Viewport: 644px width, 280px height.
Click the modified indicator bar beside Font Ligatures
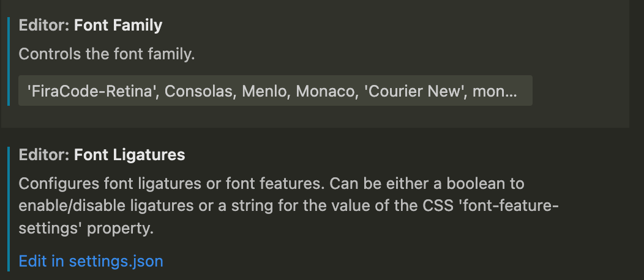click(9, 208)
